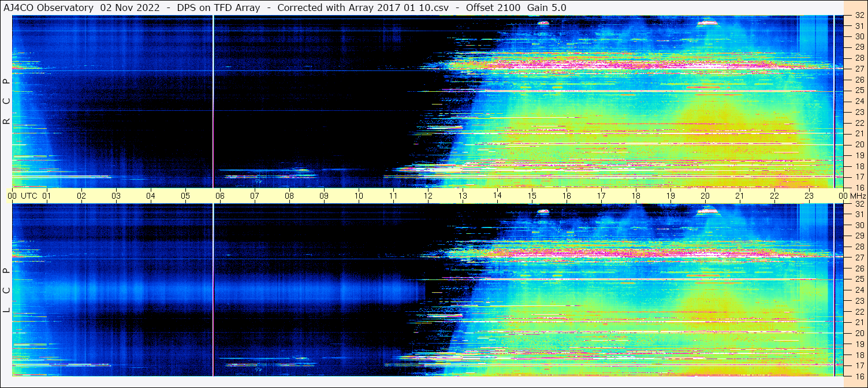
Task: Click the 12 hour marker on time axis
Action: [428, 196]
